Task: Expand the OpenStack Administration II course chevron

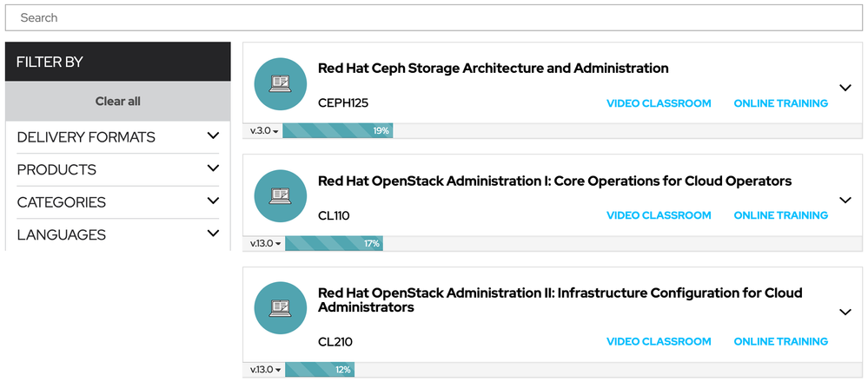Action: [x=845, y=312]
